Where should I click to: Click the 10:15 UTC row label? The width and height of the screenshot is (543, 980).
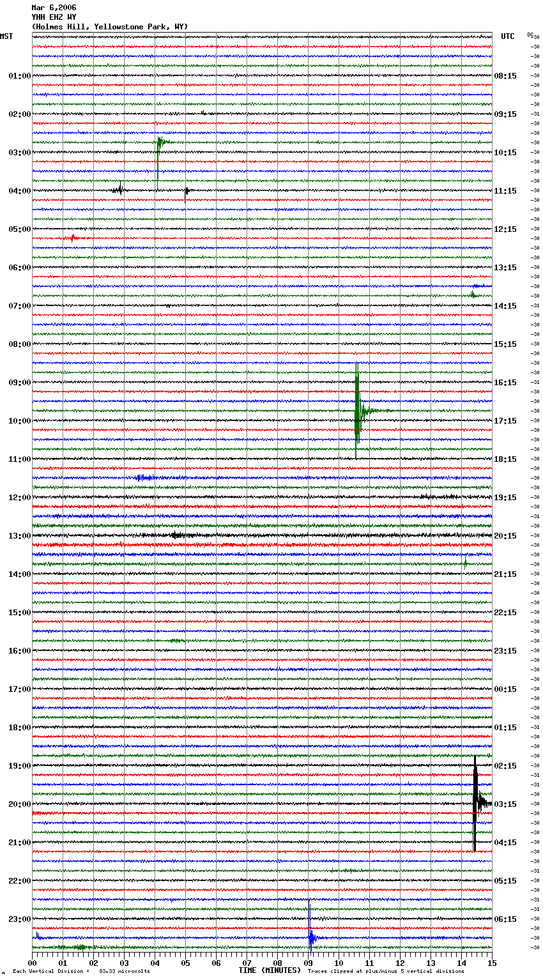click(505, 153)
